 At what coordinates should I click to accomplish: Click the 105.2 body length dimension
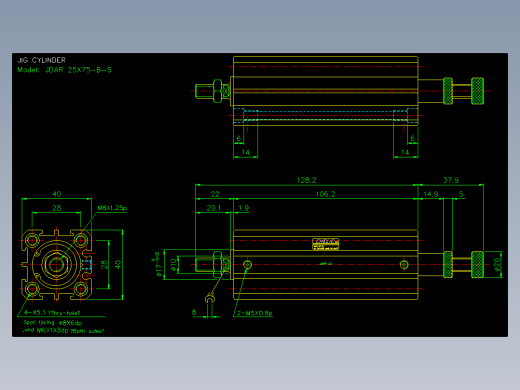tap(325, 194)
